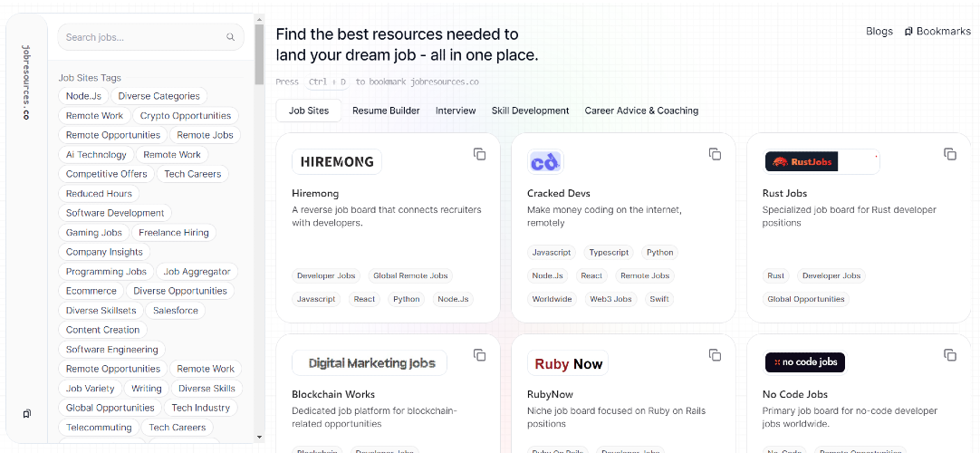
Task: Open the Rust Jobs card title
Action: [x=784, y=193]
